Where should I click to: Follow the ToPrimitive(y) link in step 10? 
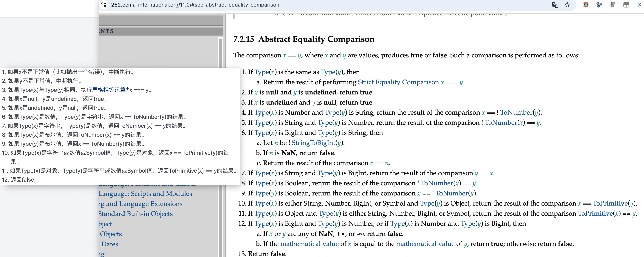[x=610, y=204]
